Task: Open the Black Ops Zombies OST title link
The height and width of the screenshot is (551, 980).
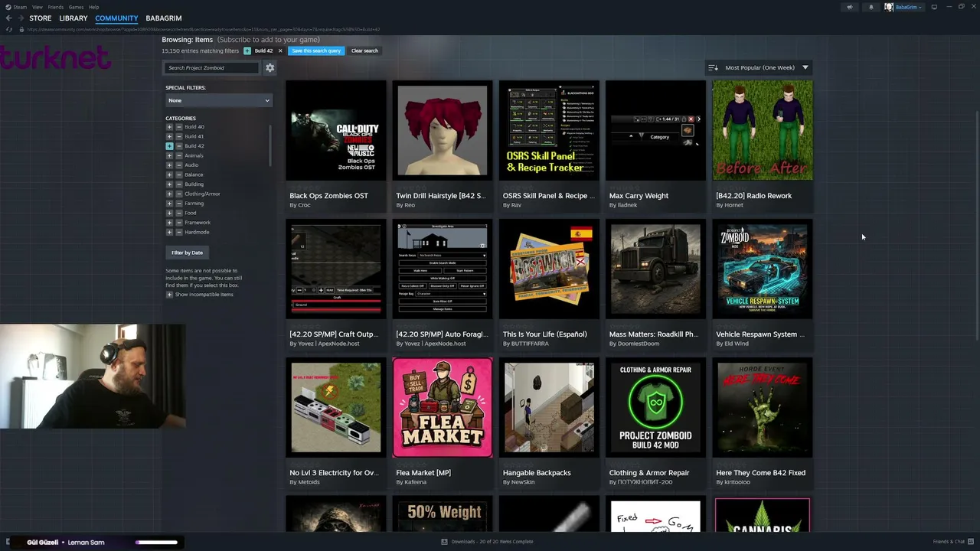Action: [x=328, y=196]
